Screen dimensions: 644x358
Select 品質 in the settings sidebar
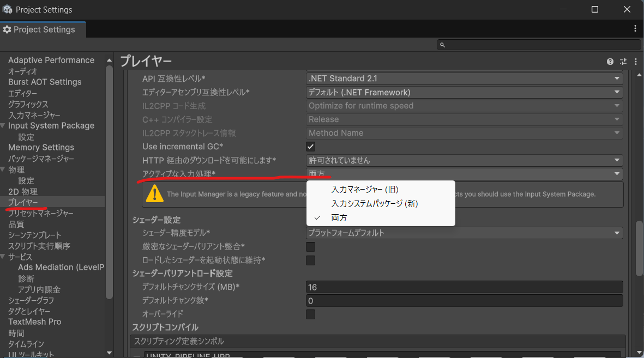pyautogui.click(x=16, y=224)
